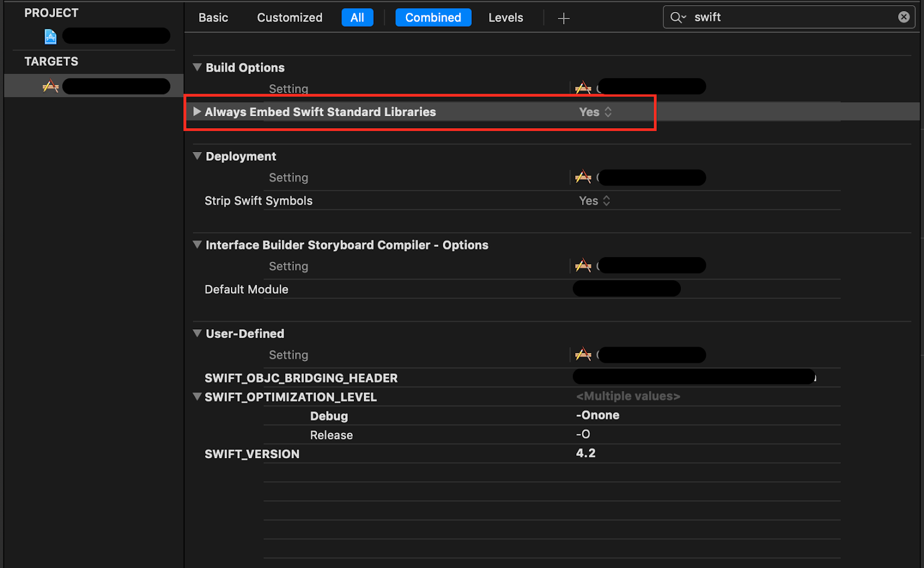Collapse SWIFT_OPTIMIZATION_LEVEL configurations
Image resolution: width=924 pixels, height=568 pixels.
[198, 396]
